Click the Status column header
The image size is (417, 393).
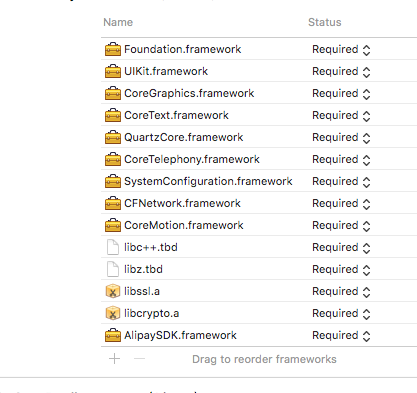[x=325, y=22]
